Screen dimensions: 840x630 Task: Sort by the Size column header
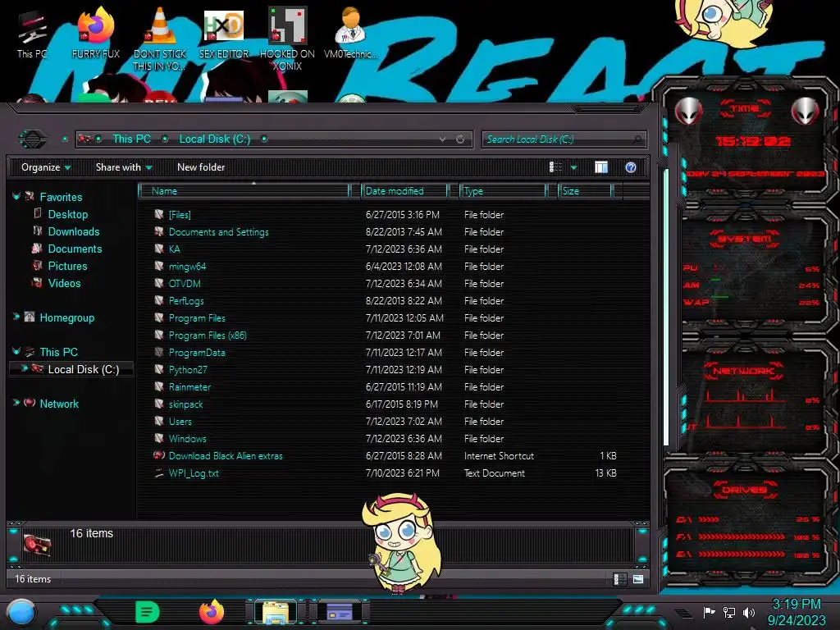click(584, 191)
